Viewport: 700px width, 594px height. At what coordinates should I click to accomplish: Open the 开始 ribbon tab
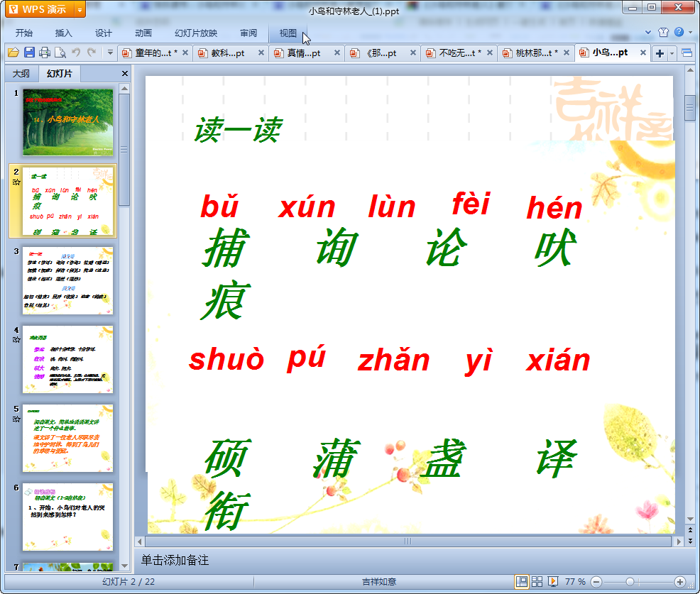[x=24, y=33]
